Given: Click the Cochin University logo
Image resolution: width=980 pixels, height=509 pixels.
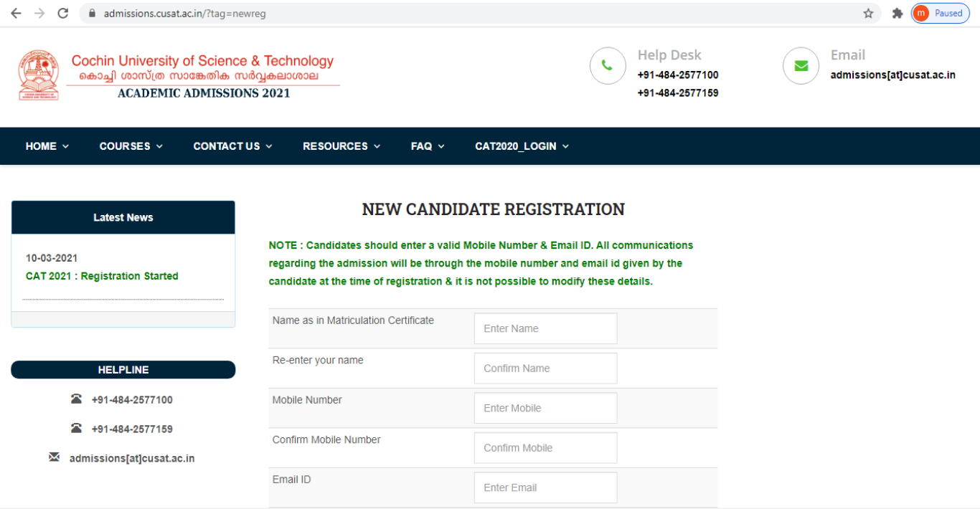Looking at the screenshot, I should [x=39, y=73].
